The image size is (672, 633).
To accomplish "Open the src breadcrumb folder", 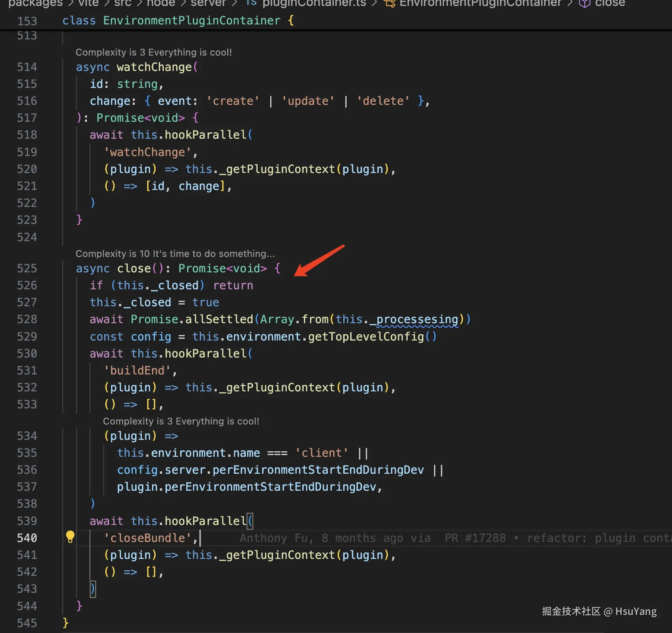I will point(123,3).
